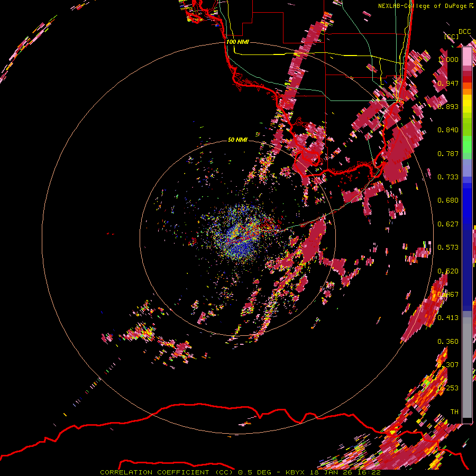The width and height of the screenshot is (476, 476).
Task: Select the gray segment of the color bar
Action: click(x=467, y=368)
